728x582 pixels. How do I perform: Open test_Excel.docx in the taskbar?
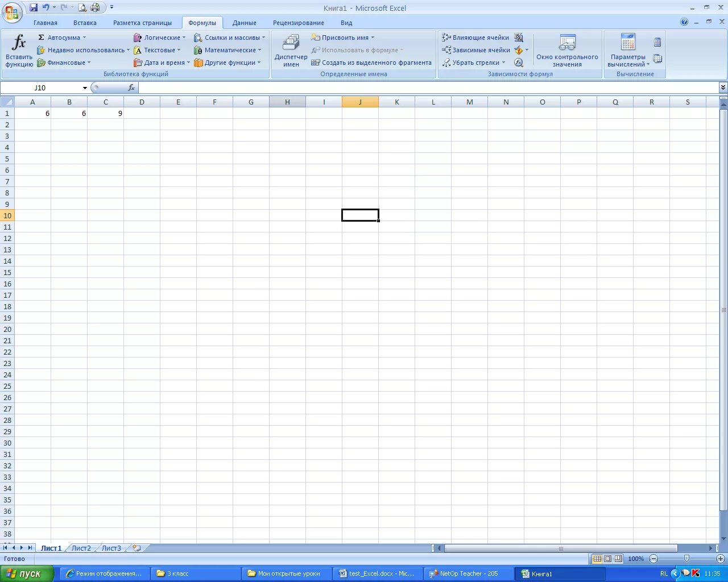[x=378, y=573]
